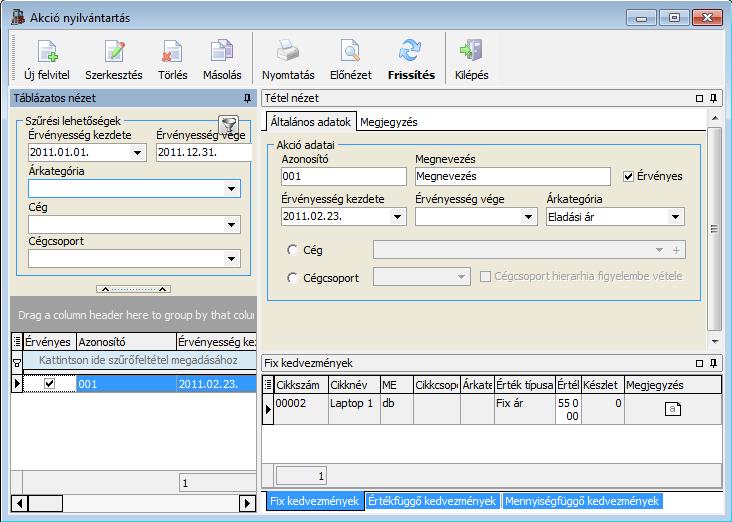The width and height of the screenshot is (732, 522).
Task: Click the filter row funnel icon
Action: (x=17, y=362)
